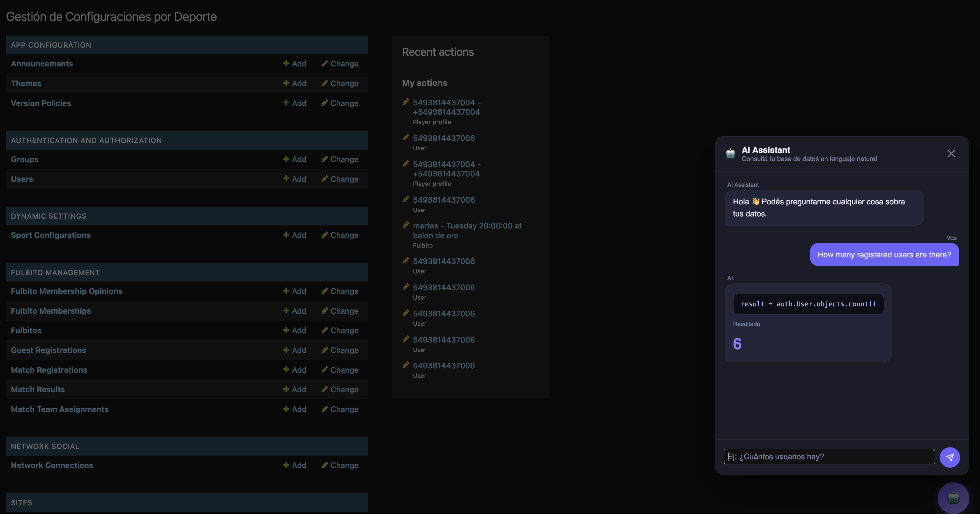Add a new Fulbito
Screen dimensions: 980x514
pos(295,330)
